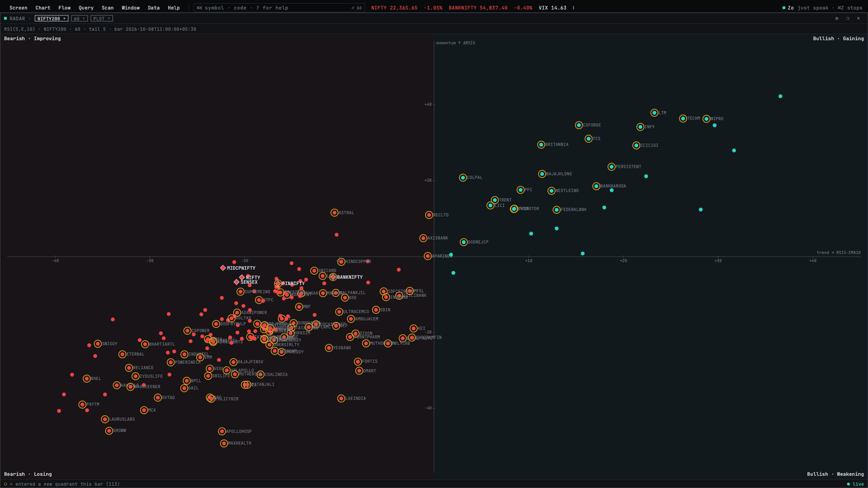
Task: Click the 'Bearish · Losing' quadrant label
Action: [28, 474]
